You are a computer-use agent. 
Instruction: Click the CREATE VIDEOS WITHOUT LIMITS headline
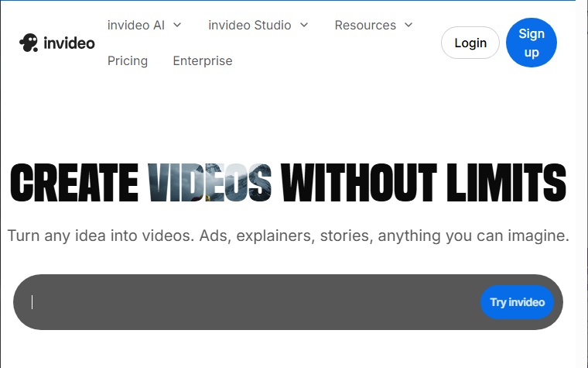click(288, 183)
